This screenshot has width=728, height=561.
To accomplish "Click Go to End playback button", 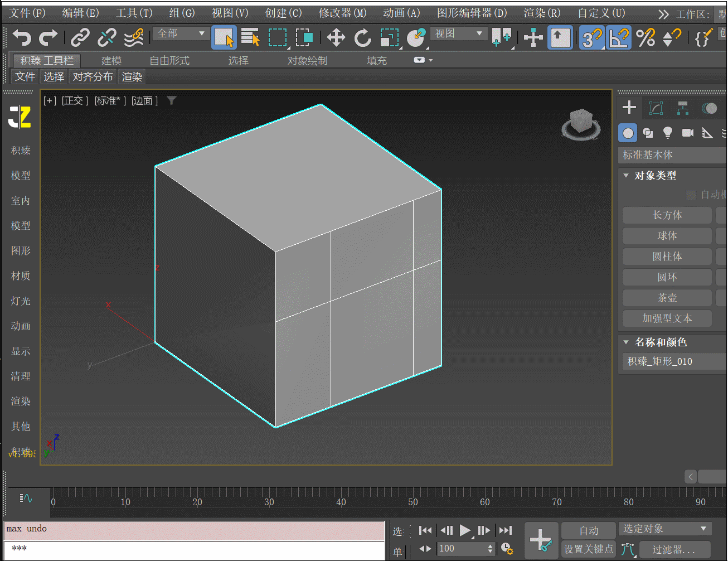I will click(505, 530).
